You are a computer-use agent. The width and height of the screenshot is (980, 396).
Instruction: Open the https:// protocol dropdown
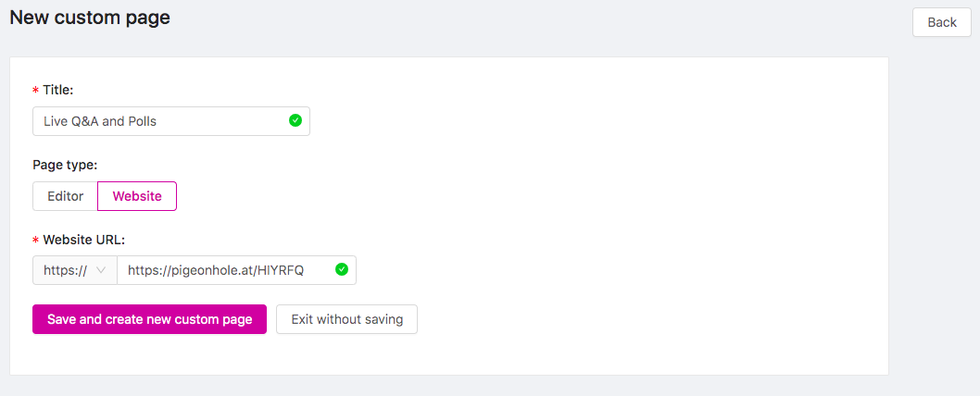tap(75, 270)
